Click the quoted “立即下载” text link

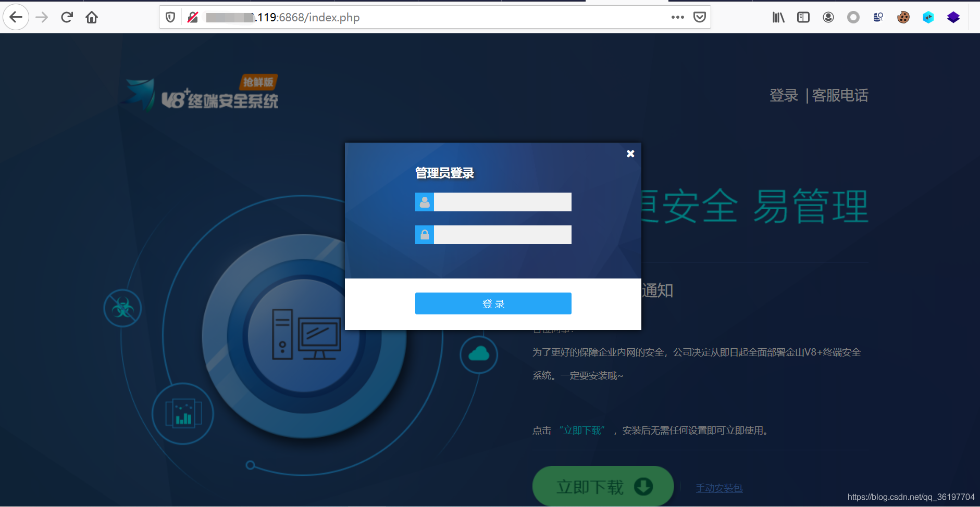(582, 430)
